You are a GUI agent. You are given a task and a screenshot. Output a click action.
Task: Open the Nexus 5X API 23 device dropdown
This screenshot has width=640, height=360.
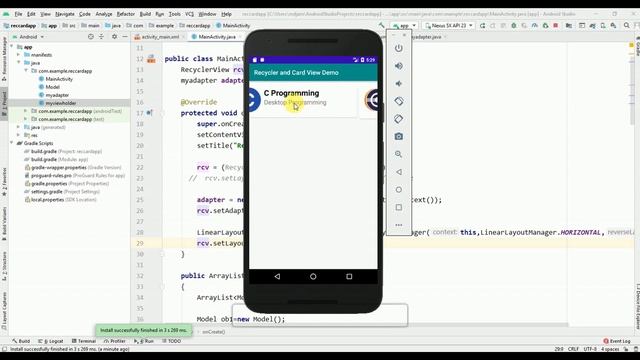pos(449,25)
